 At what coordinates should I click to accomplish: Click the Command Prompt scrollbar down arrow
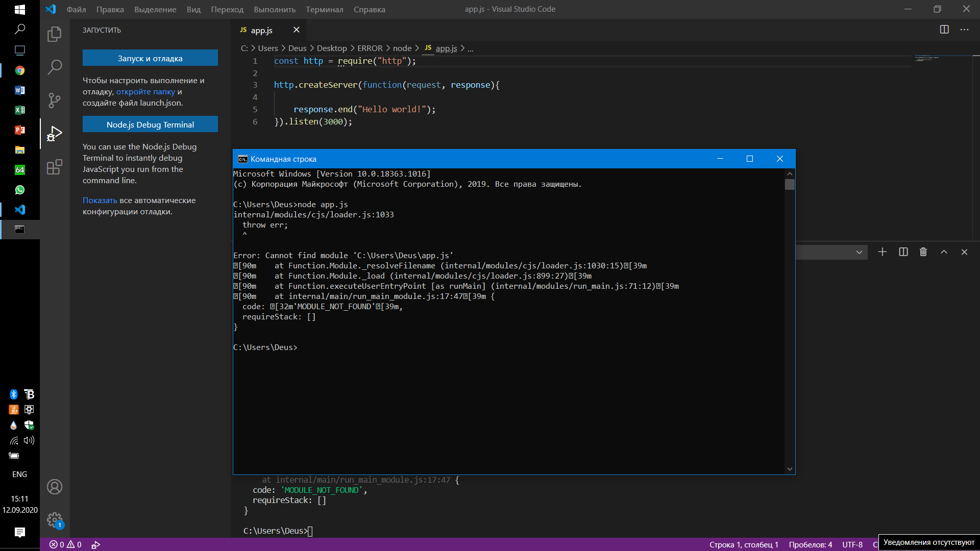point(790,469)
